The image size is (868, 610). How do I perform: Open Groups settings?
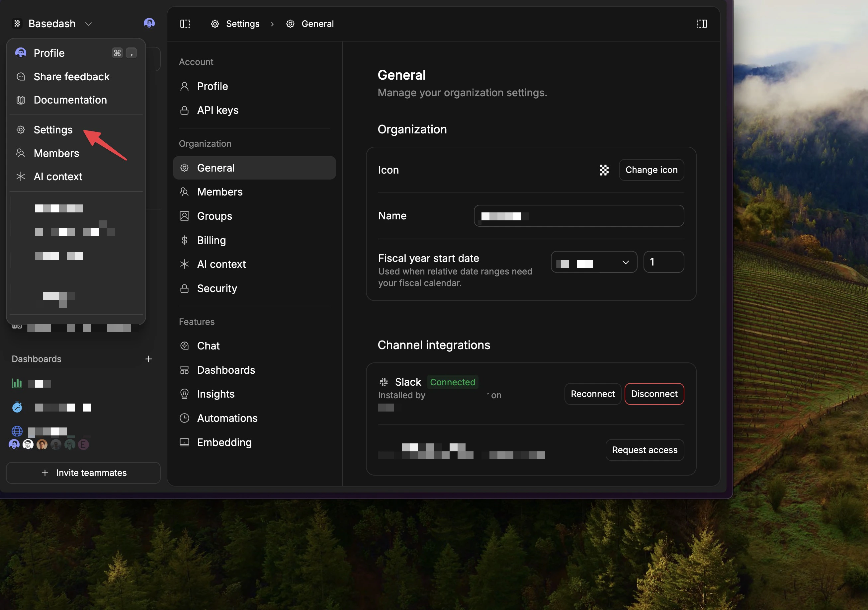pyautogui.click(x=215, y=216)
